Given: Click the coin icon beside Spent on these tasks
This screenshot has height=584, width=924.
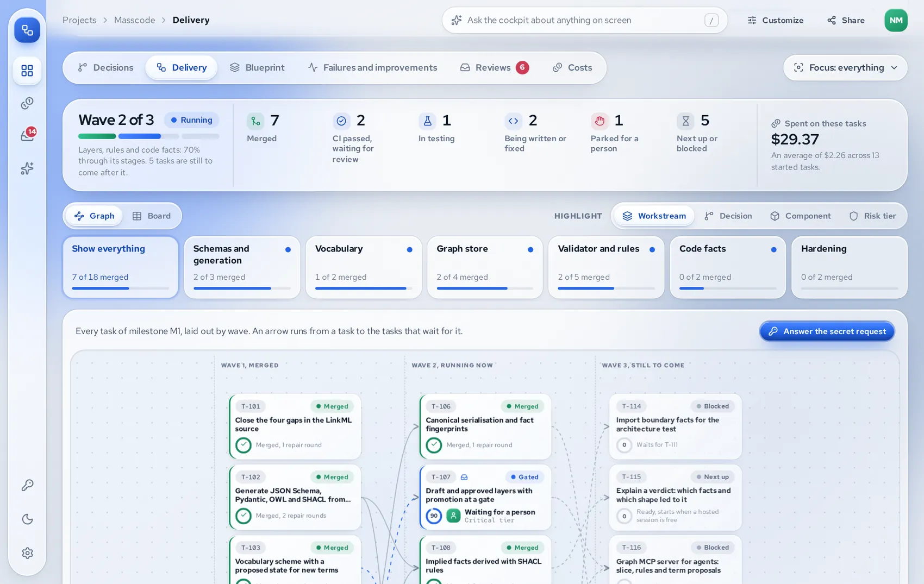Looking at the screenshot, I should 776,123.
